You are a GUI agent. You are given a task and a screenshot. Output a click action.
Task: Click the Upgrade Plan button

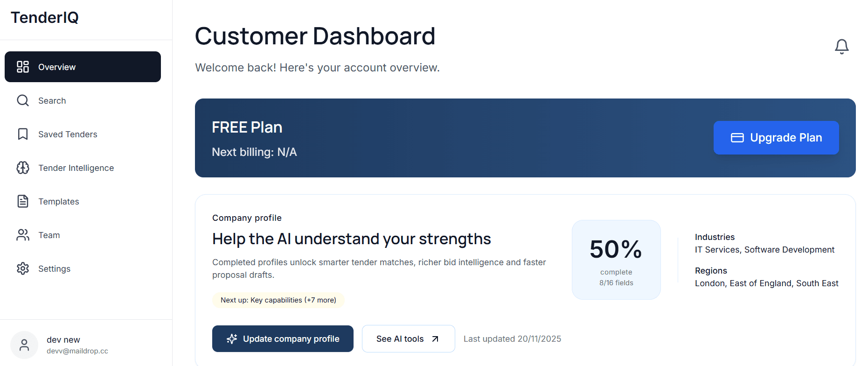tap(776, 138)
